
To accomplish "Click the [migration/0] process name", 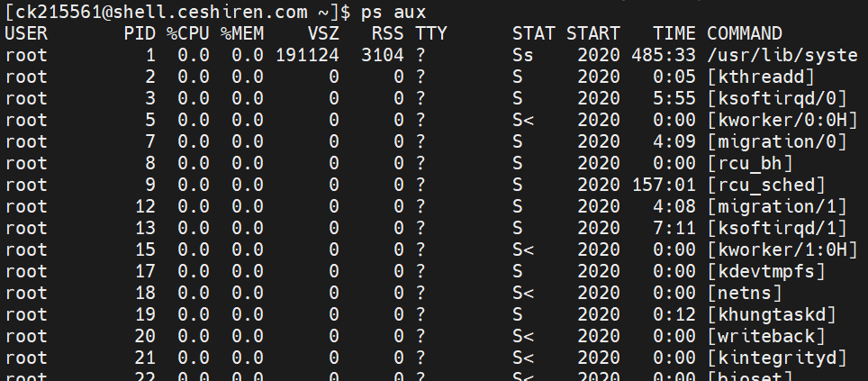I will pyautogui.click(x=777, y=141).
